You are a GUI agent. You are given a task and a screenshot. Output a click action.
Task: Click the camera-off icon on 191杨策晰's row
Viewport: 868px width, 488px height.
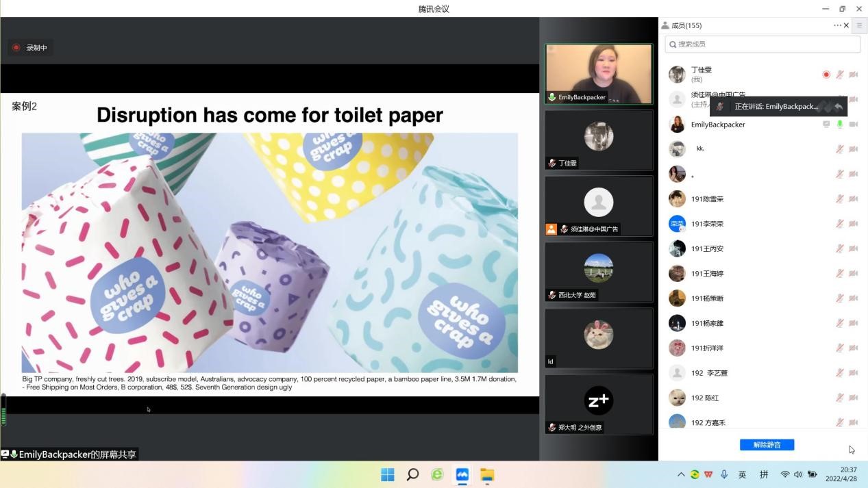tap(854, 298)
